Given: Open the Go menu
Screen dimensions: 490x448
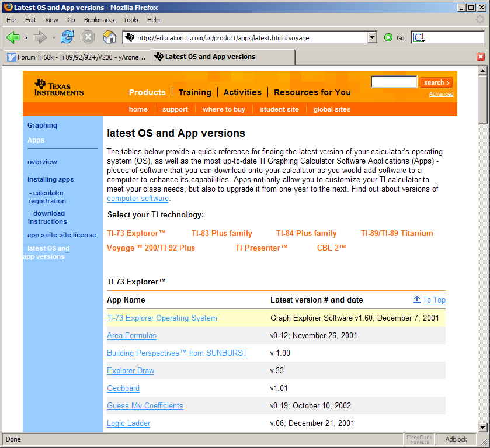Looking at the screenshot, I should tap(71, 20).
